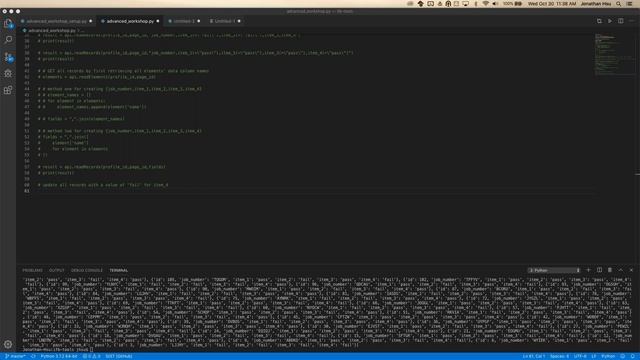Select the TERMINAL panel tab
640x360 pixels.
118,270
